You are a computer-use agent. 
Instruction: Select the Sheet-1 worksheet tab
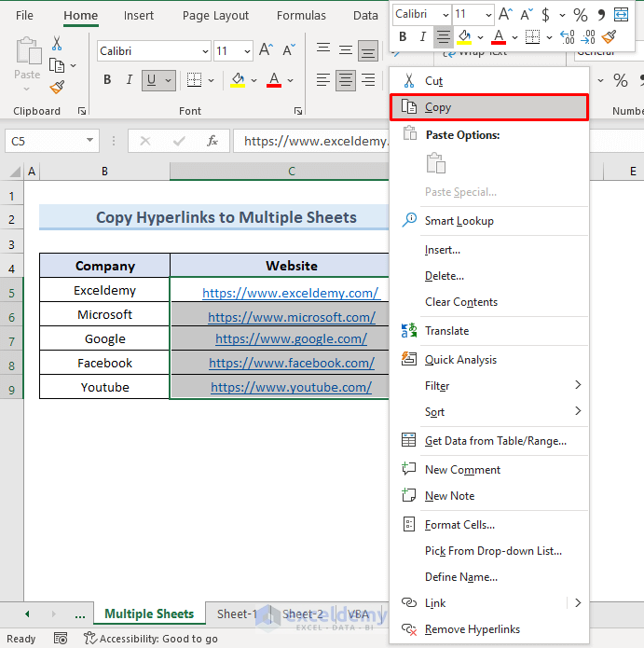[x=237, y=614]
